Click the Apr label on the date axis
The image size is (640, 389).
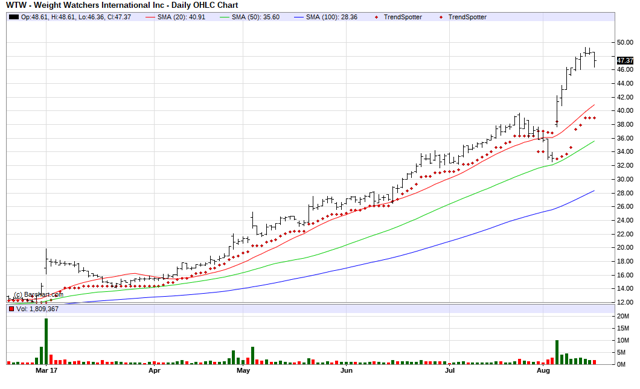154,371
